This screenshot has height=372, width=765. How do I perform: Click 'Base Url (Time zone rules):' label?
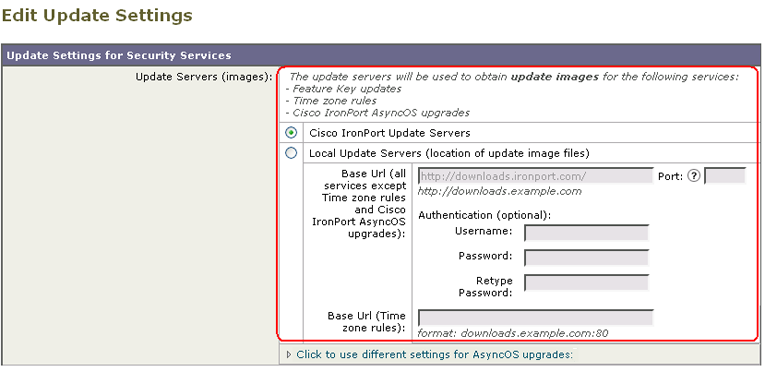pyautogui.click(x=366, y=322)
